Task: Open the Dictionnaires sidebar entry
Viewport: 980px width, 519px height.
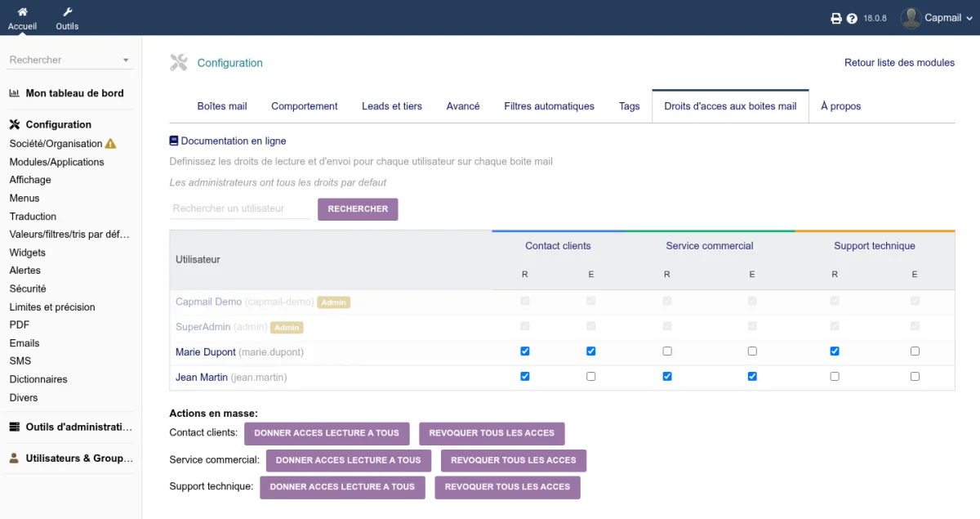Action: tap(38, 379)
